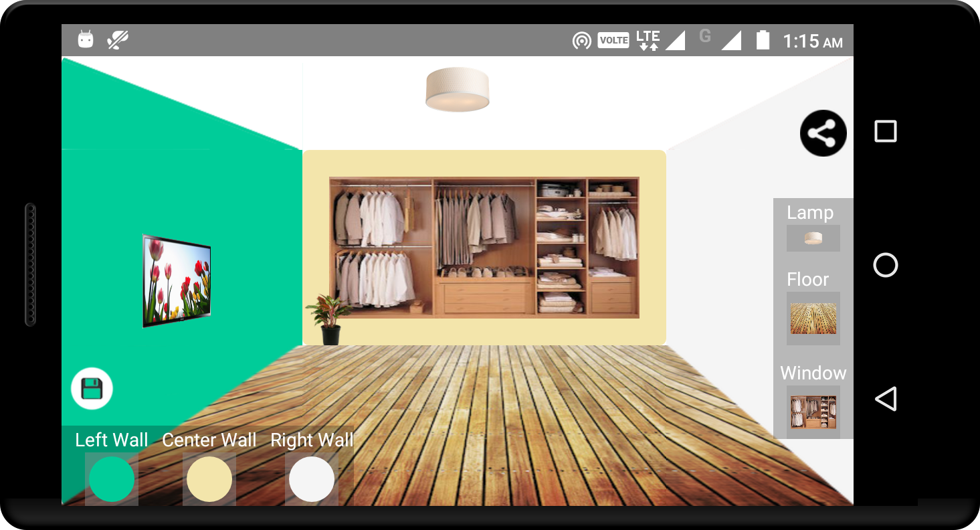Go to Android home circle button

pos(886,265)
